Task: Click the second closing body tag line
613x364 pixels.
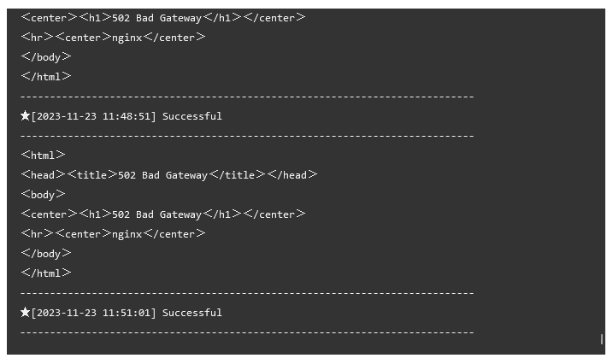Action: coord(46,254)
